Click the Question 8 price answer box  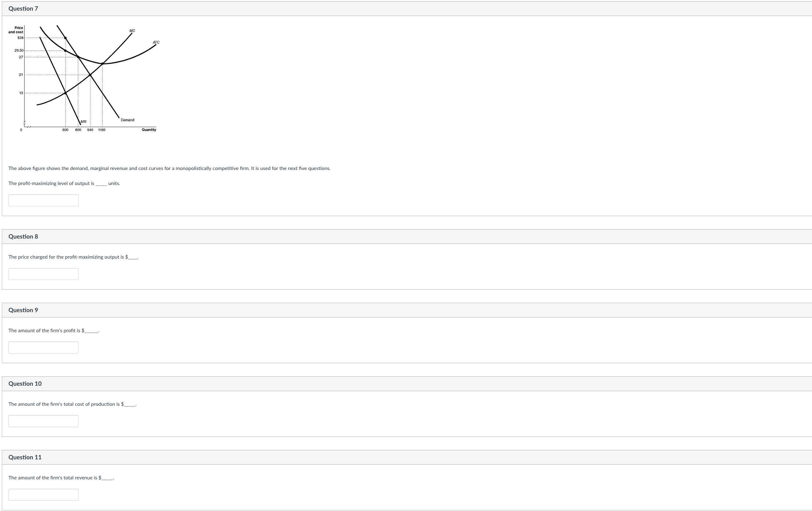[43, 274]
